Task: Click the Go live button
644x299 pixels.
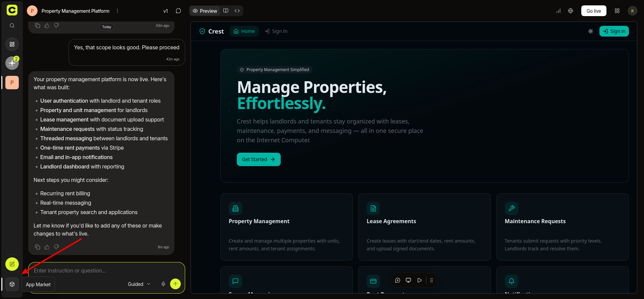Action: [594, 11]
